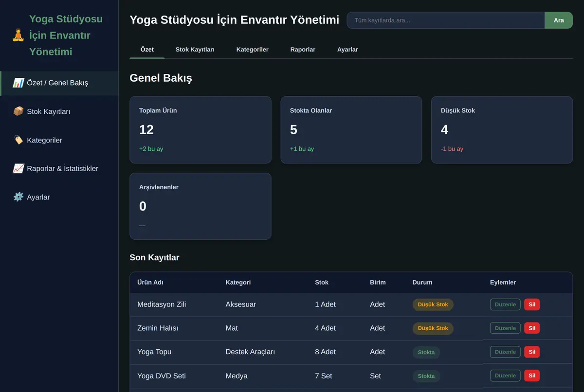Click the bar chart icon beside Özet / Genel Bakış

[x=18, y=83]
